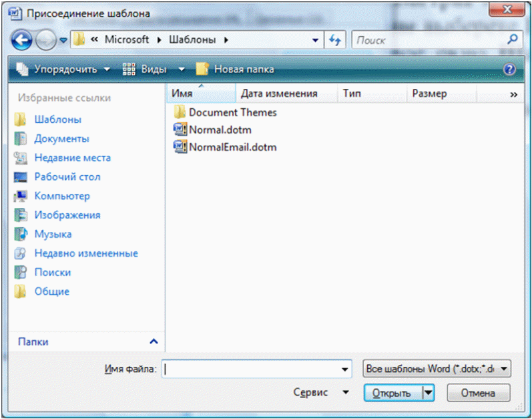Open the Документы favorite link

coord(62,138)
